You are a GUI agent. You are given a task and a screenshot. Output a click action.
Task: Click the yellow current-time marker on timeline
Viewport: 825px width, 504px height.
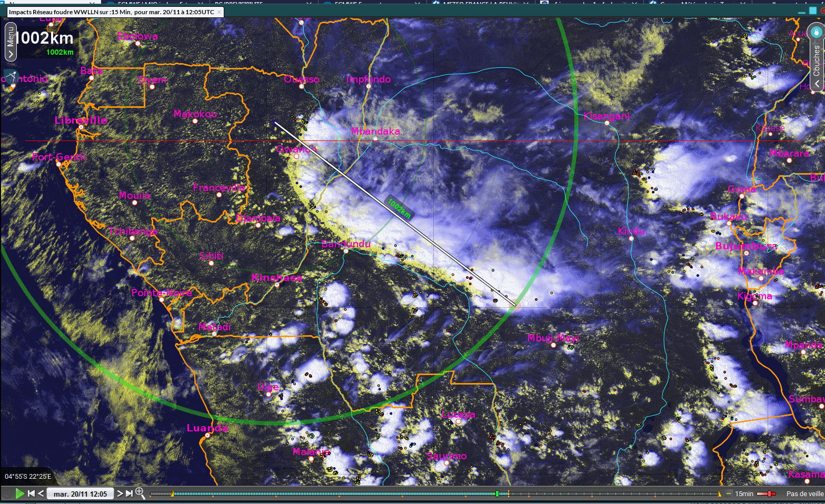click(508, 493)
